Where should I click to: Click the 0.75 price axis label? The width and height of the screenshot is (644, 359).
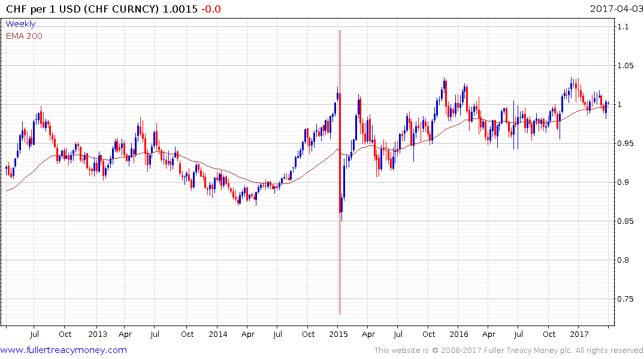click(625, 299)
